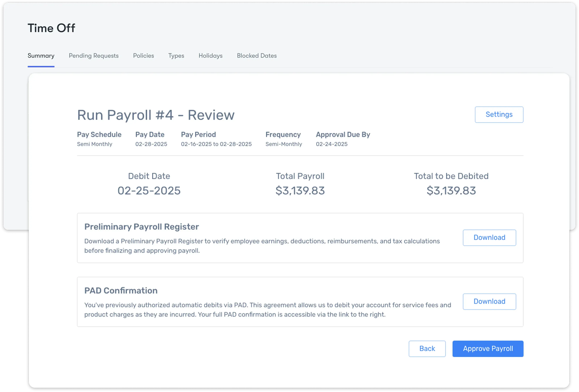Click the Approval Due By date
Image resolution: width=579 pixels, height=392 pixels.
(331, 144)
